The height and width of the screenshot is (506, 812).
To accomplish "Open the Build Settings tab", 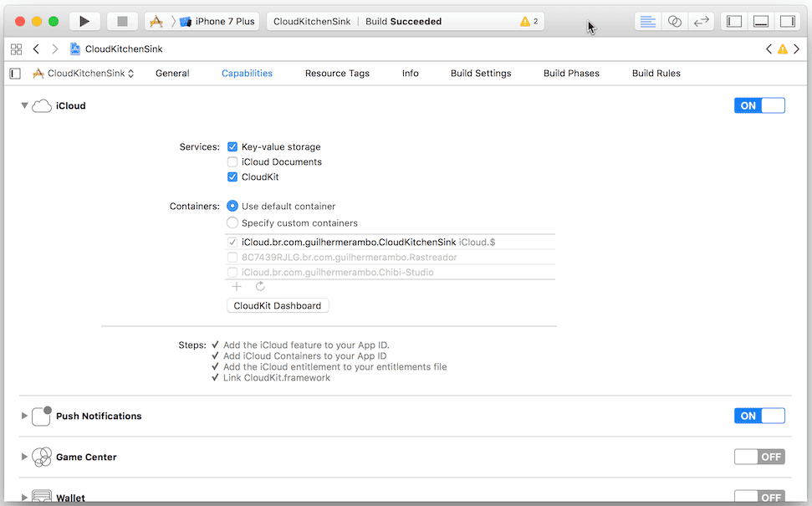I will pyautogui.click(x=481, y=74).
